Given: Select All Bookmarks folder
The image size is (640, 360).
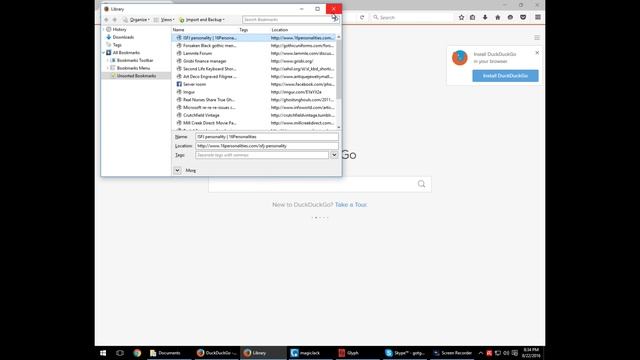Looking at the screenshot, I should tap(126, 53).
